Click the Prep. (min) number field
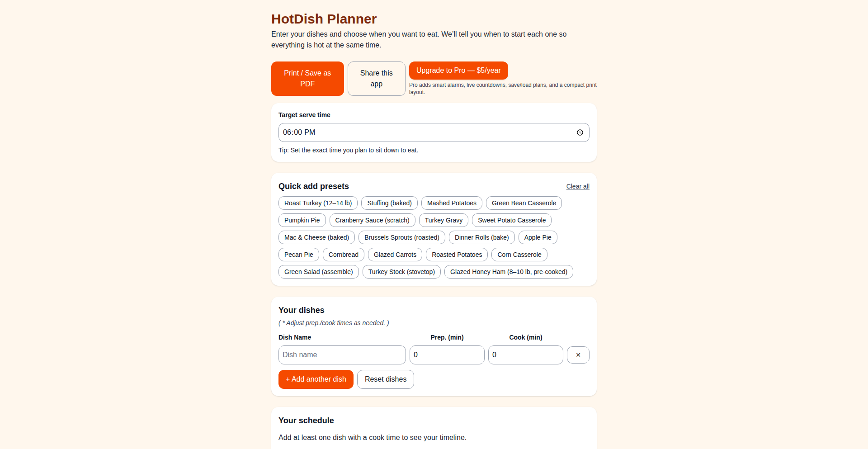 click(447, 355)
